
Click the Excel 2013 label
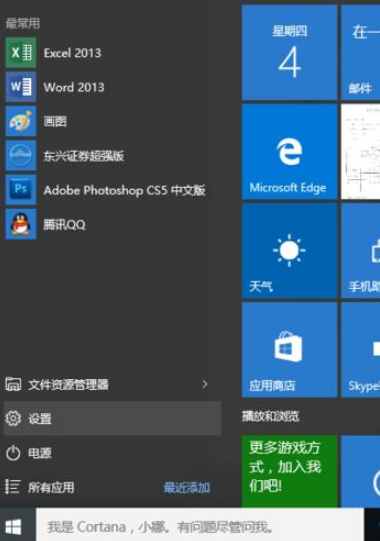tap(72, 53)
